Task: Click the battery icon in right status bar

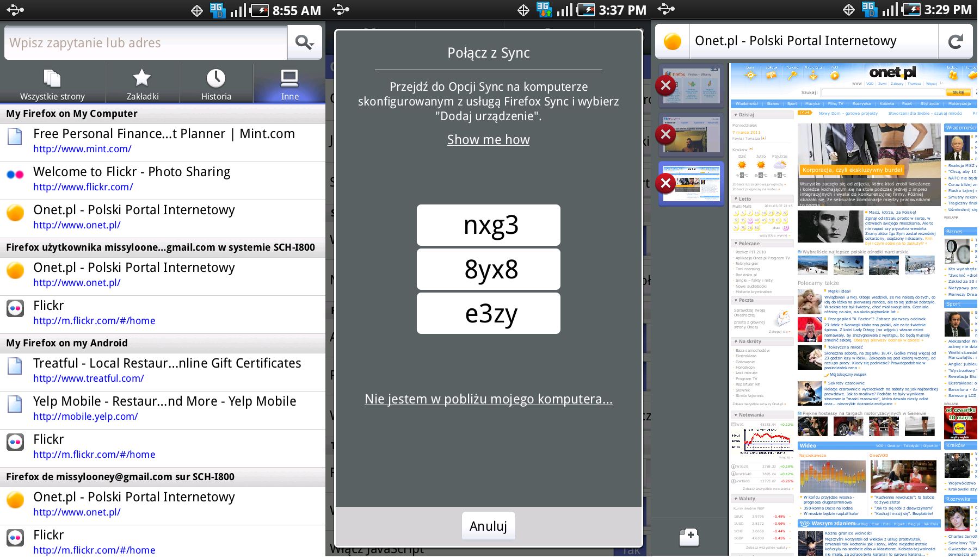Action: [x=911, y=10]
